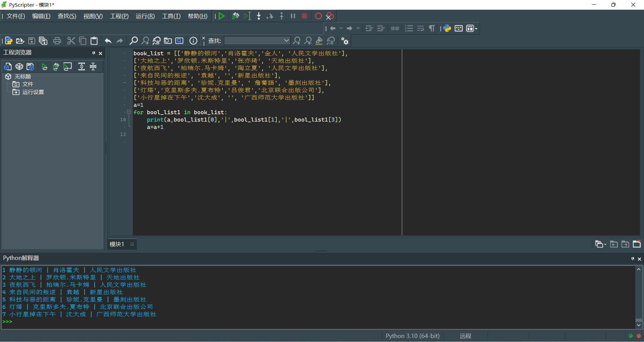
Task: Open search options gear icon
Action: [x=344, y=41]
